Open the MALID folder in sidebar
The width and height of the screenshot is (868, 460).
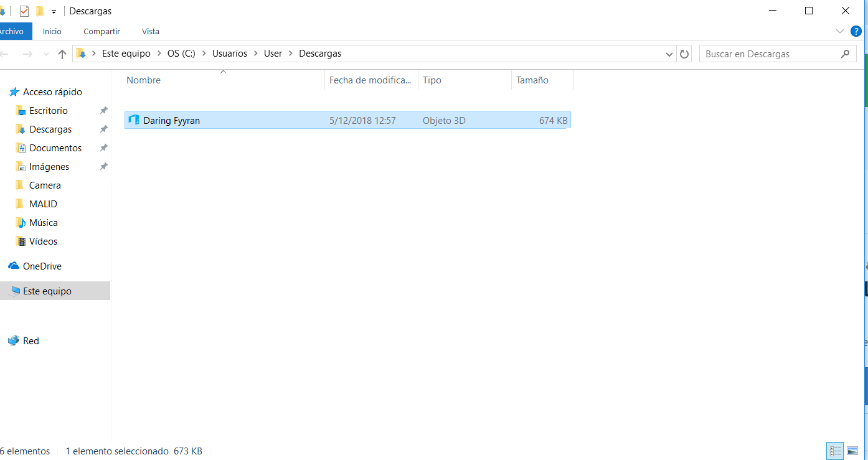coord(43,204)
